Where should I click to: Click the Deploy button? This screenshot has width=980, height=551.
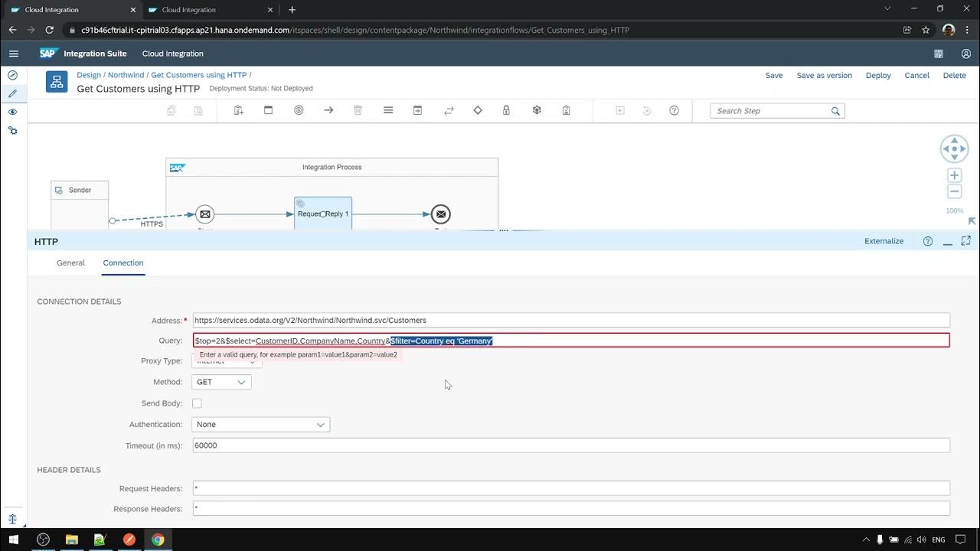click(878, 76)
